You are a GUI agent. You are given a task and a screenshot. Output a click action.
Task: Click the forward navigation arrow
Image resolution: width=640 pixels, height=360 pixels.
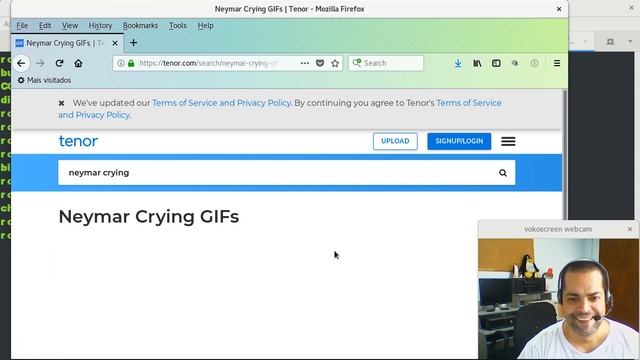[40, 63]
